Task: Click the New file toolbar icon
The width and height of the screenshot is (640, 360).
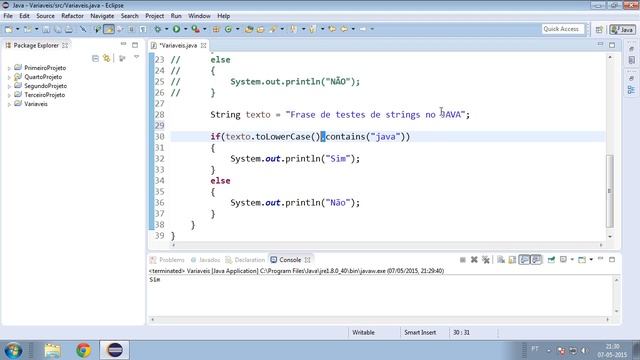Action: 9,29
